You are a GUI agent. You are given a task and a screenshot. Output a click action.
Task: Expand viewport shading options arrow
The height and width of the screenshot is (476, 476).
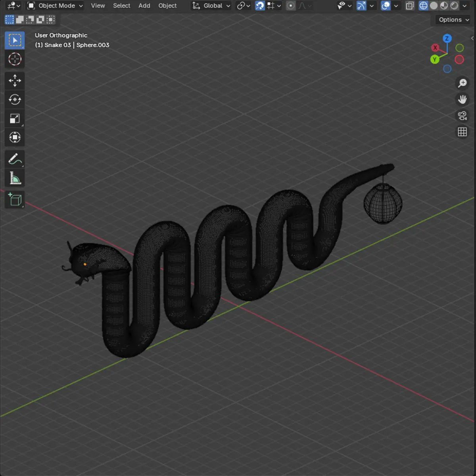point(464,6)
